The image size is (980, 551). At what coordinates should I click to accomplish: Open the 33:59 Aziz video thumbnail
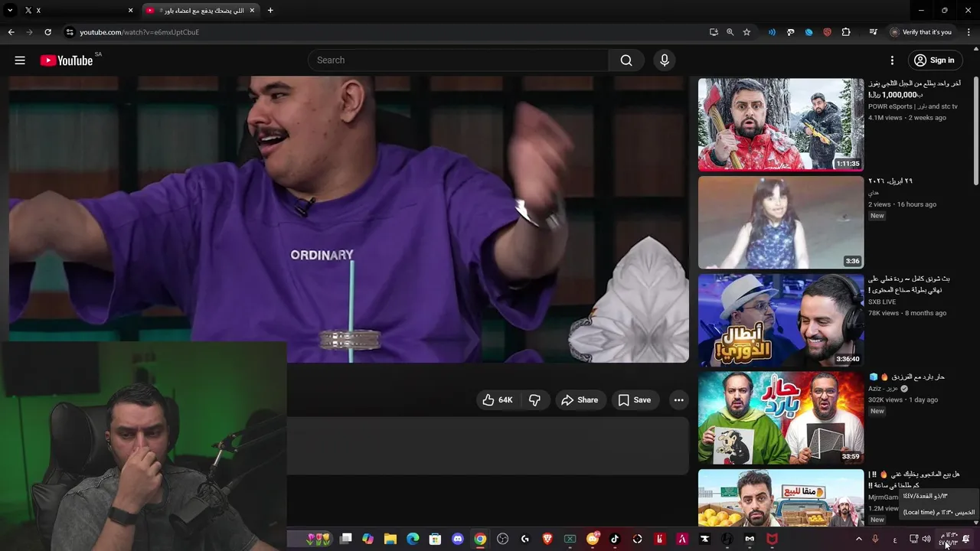pyautogui.click(x=780, y=418)
